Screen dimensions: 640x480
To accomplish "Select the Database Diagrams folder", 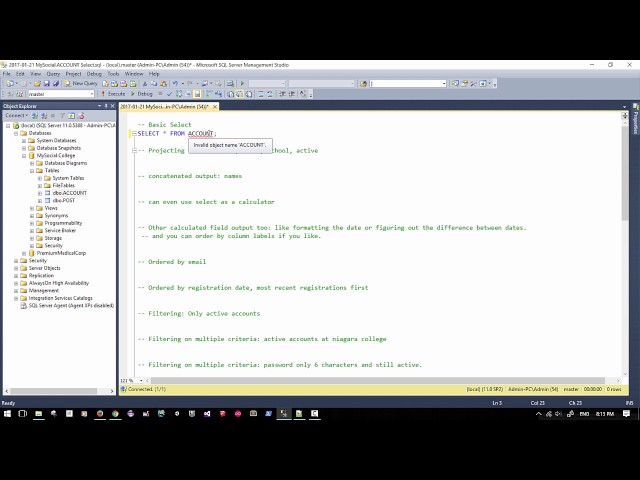I will click(65, 163).
